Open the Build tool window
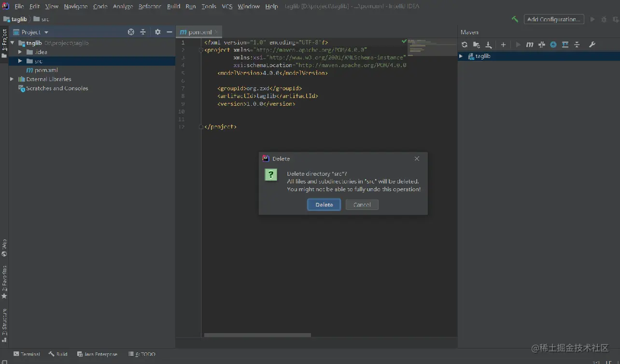Viewport: 620px width, 364px height. [x=58, y=354]
